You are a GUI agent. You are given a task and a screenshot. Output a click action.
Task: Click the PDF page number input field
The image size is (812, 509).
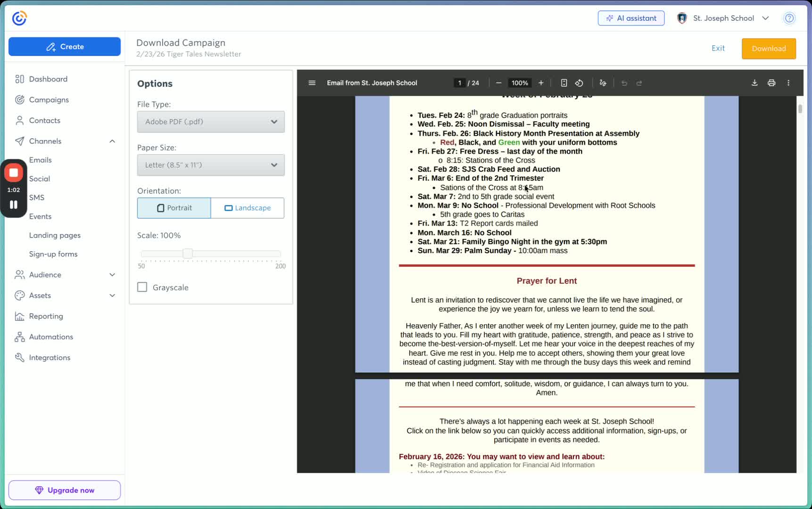pos(459,83)
